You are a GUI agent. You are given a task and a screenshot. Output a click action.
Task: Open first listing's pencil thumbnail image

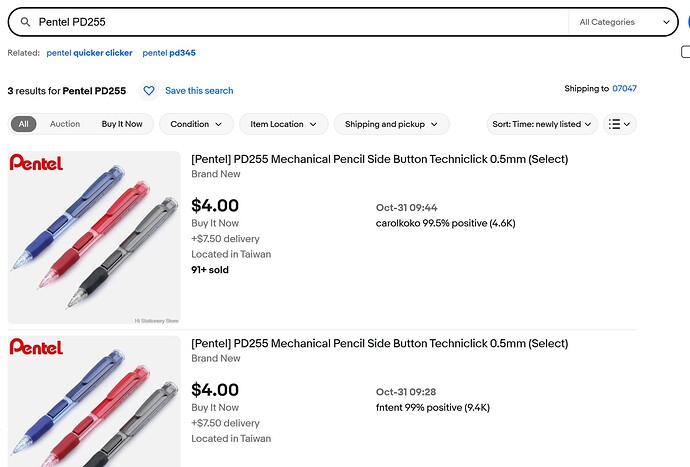coord(94,238)
